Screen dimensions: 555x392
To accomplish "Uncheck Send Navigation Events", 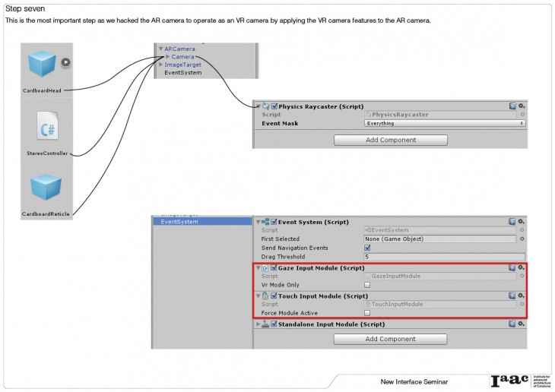I will 368,248.
